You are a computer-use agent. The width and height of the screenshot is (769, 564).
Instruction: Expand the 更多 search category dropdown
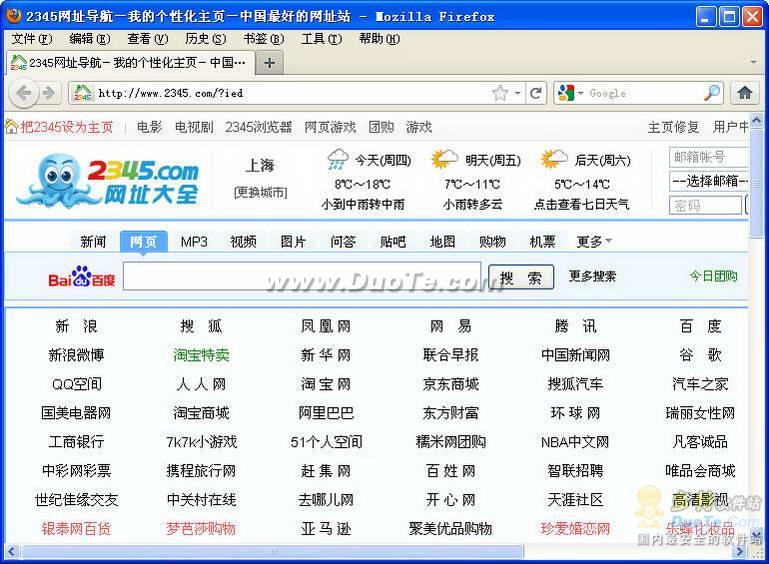[594, 241]
